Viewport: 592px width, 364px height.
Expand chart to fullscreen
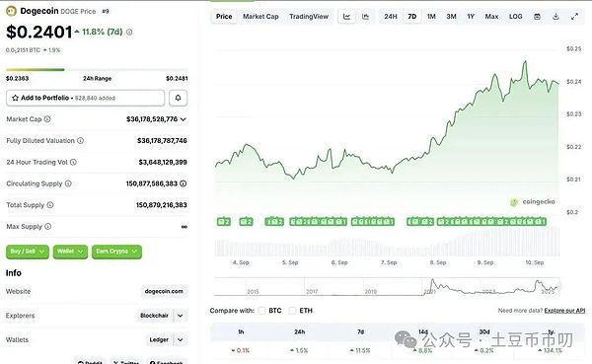coord(574,17)
